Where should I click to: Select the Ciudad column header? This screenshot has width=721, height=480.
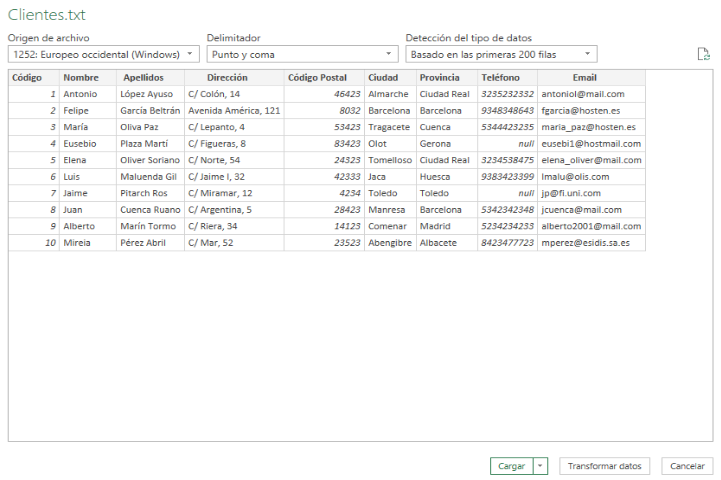[390, 78]
